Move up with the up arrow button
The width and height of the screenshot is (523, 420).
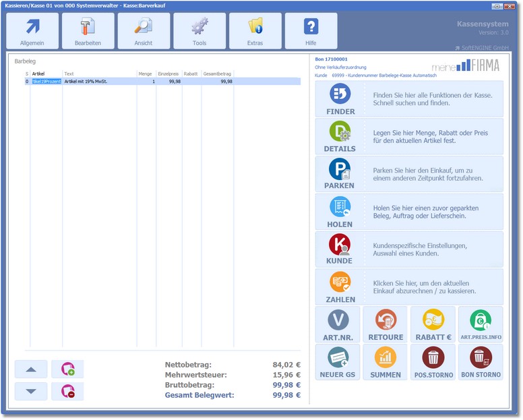pyautogui.click(x=31, y=369)
